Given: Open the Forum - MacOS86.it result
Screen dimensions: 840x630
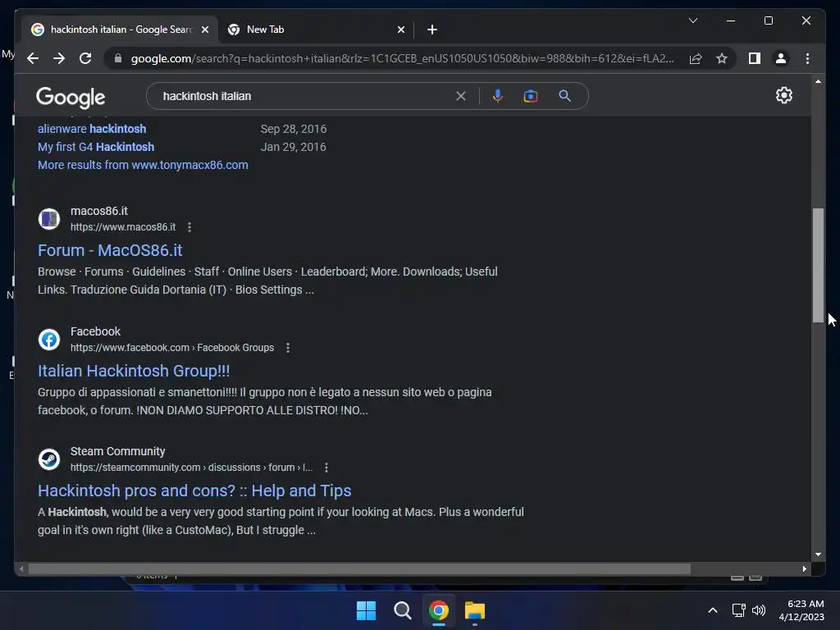Looking at the screenshot, I should pos(110,250).
